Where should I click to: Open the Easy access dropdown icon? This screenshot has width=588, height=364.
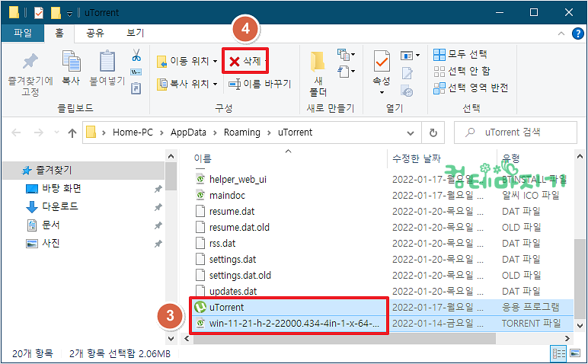[x=346, y=72]
